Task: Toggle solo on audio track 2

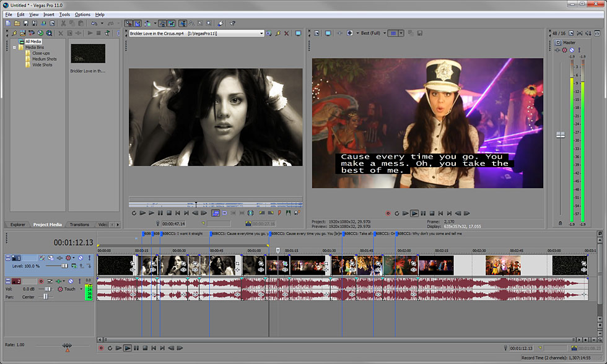Action: (x=79, y=281)
